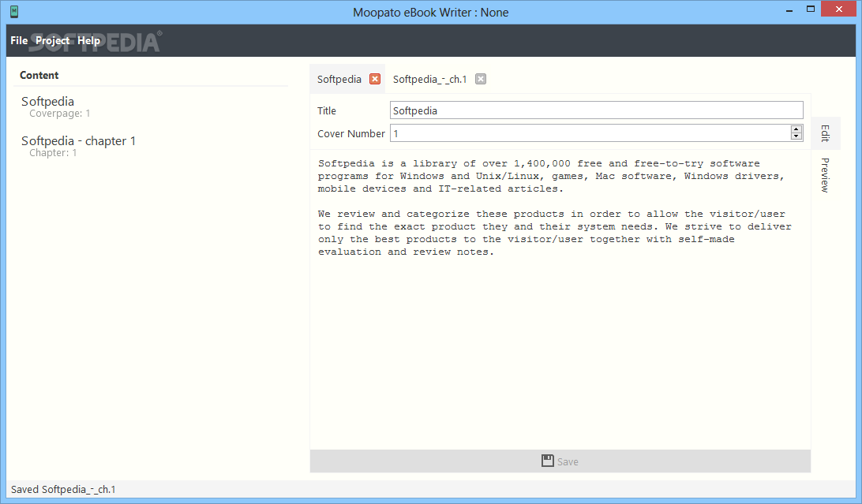Click the 'Cover Number' label
The width and height of the screenshot is (862, 504).
[x=350, y=133]
